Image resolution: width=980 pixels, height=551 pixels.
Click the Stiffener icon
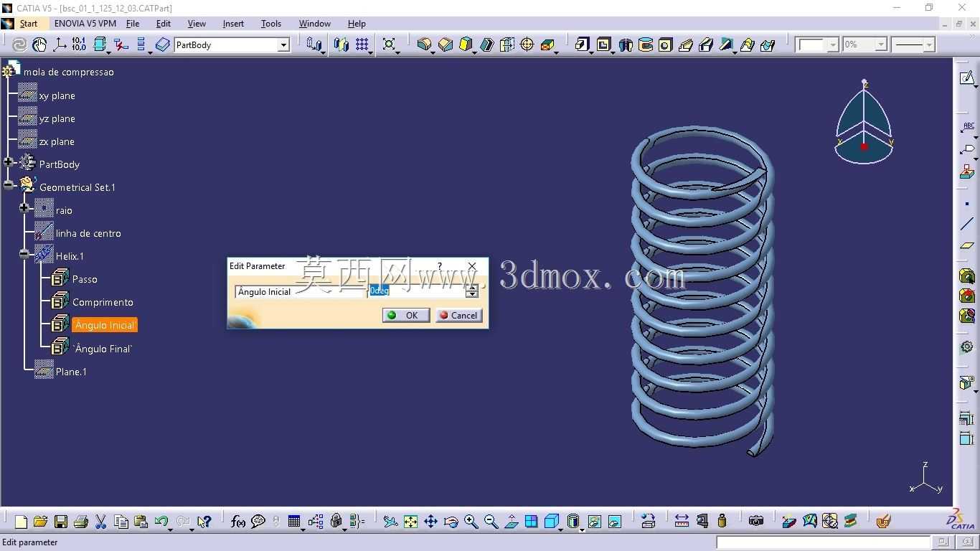(726, 44)
